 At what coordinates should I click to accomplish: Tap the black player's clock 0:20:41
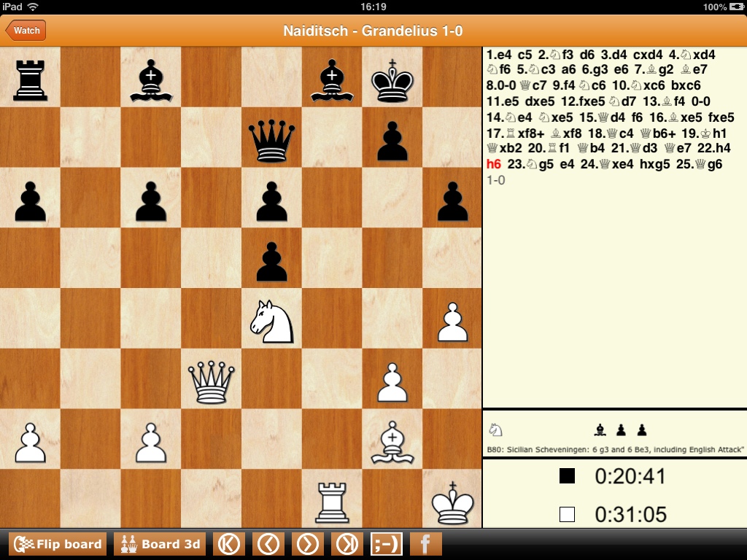630,477
